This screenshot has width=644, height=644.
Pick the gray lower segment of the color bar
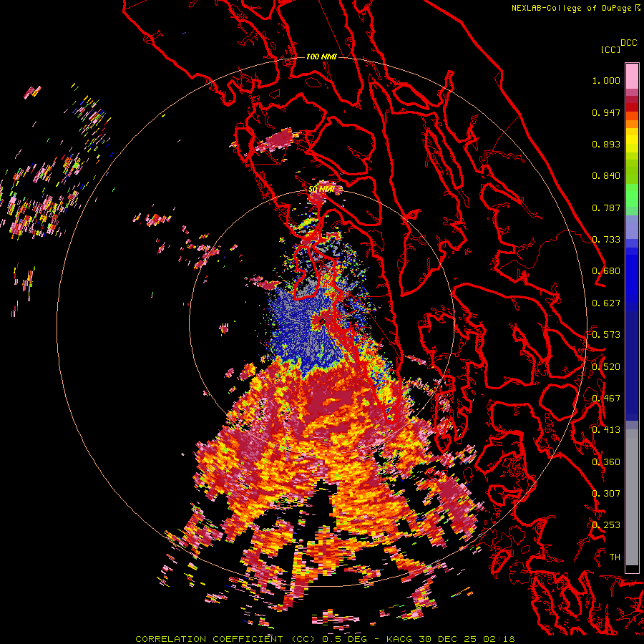pyautogui.click(x=632, y=497)
